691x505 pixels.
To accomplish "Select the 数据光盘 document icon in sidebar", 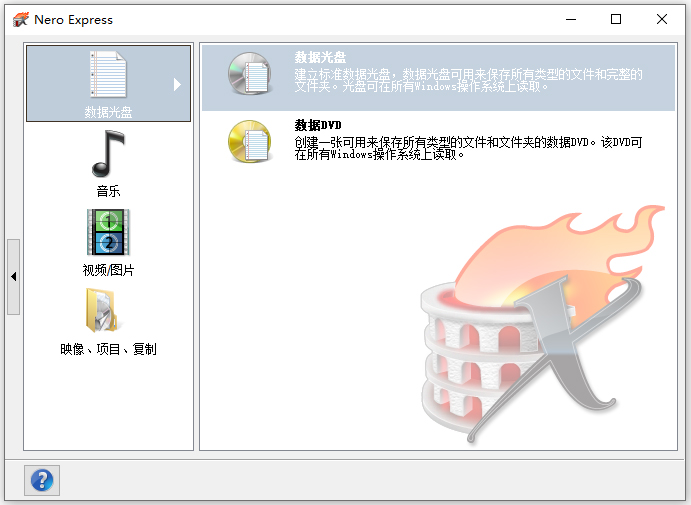I will [108, 74].
